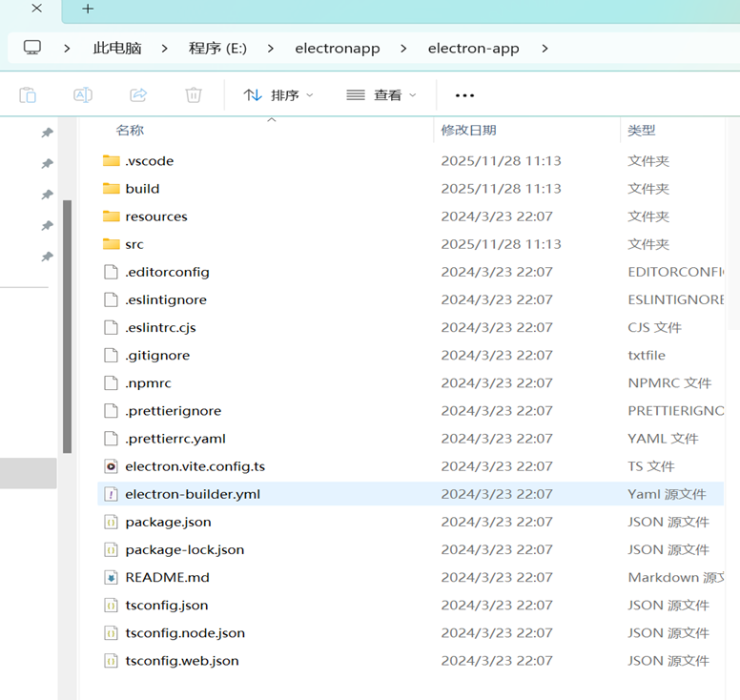Close the current tab
The width and height of the screenshot is (740, 700).
(37, 8)
